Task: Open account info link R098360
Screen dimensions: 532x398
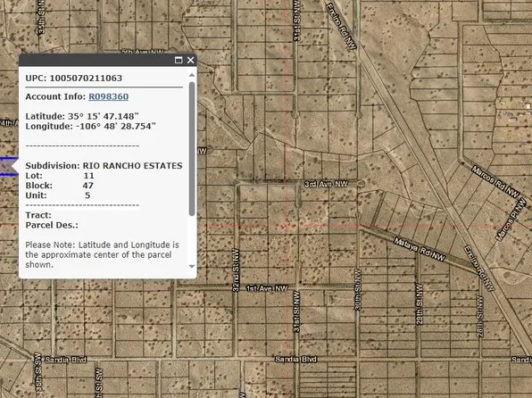Action: pos(109,96)
